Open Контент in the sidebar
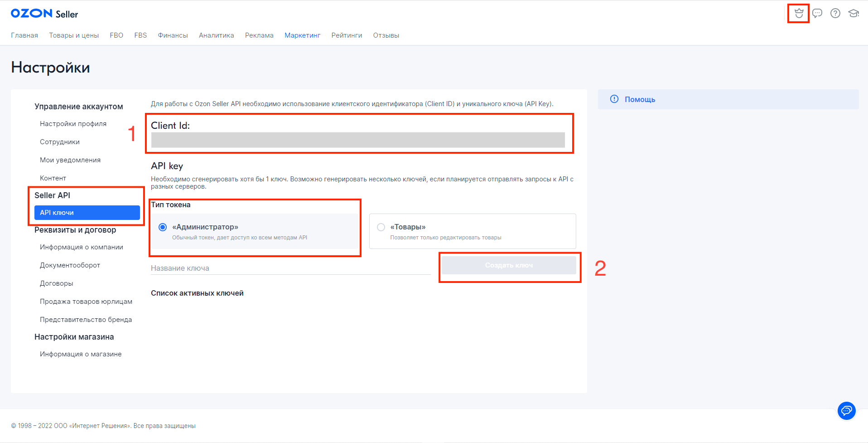Image resolution: width=868 pixels, height=443 pixels. coord(53,178)
